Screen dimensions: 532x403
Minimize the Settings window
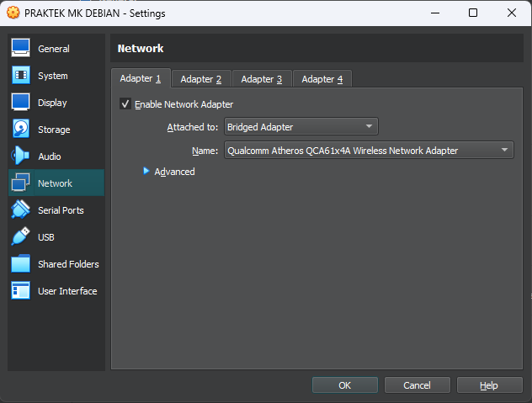(435, 13)
